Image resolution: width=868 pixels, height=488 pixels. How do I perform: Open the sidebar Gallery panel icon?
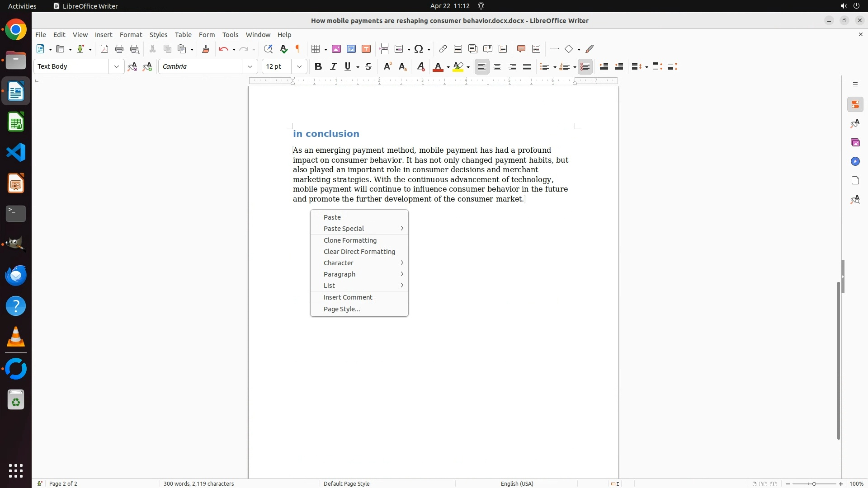[855, 143]
